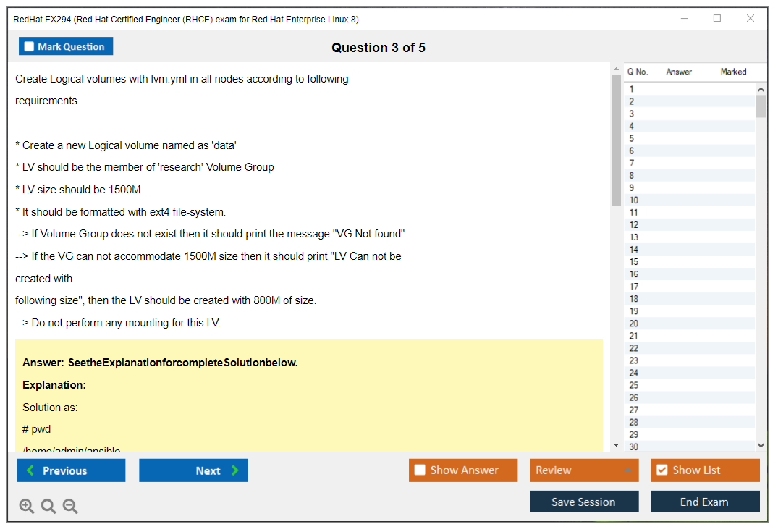Click the green right arrow on Next
778x532 pixels.
(235, 470)
